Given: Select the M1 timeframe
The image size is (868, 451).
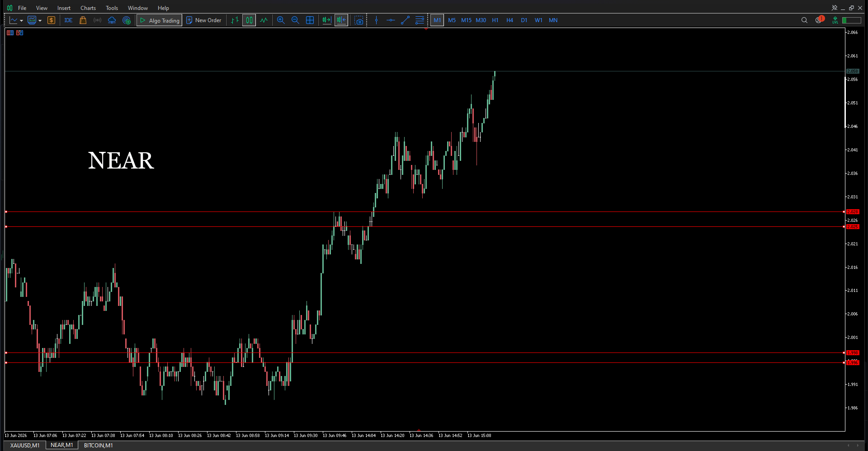Looking at the screenshot, I should point(437,20).
